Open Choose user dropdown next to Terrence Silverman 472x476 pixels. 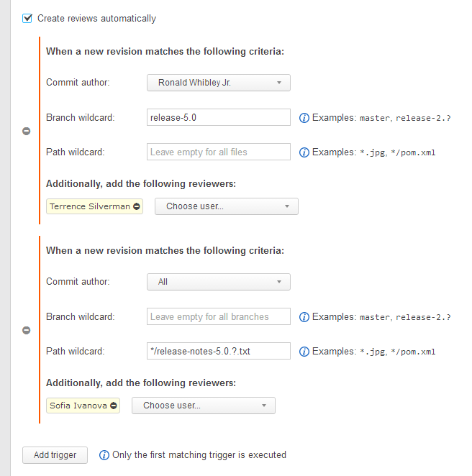click(x=227, y=206)
